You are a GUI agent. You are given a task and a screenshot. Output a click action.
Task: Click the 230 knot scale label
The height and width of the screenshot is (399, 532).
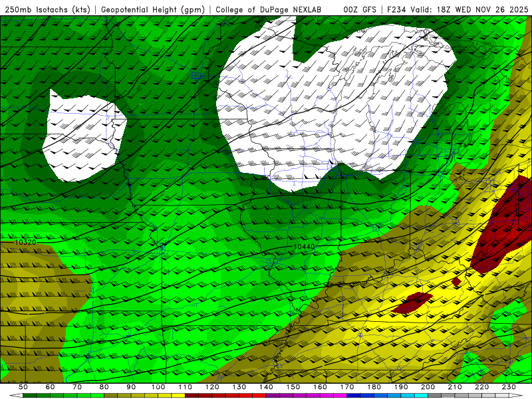(x=509, y=387)
